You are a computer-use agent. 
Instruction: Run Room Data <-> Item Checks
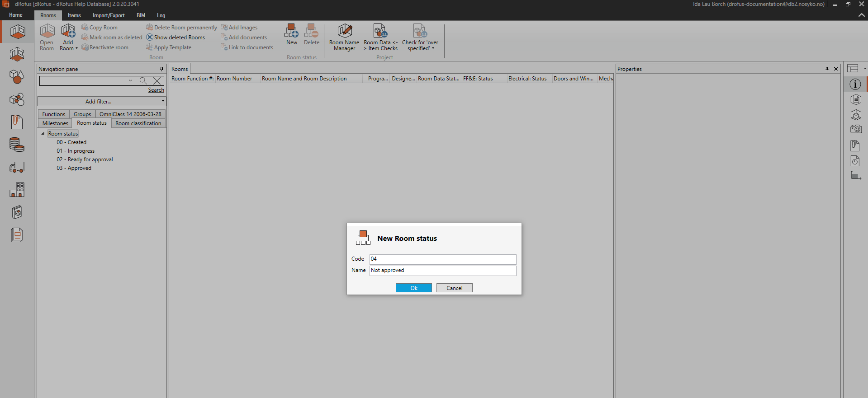[x=380, y=37]
